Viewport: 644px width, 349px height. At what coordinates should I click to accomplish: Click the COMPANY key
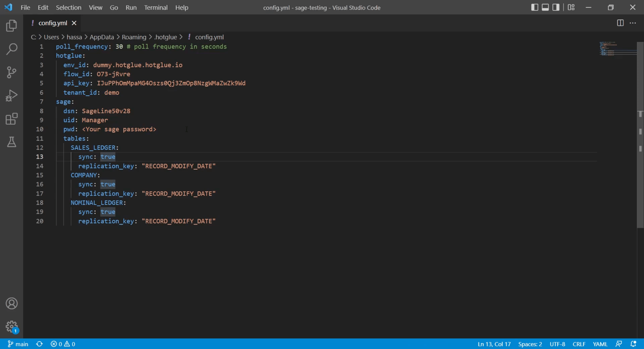[84, 175]
